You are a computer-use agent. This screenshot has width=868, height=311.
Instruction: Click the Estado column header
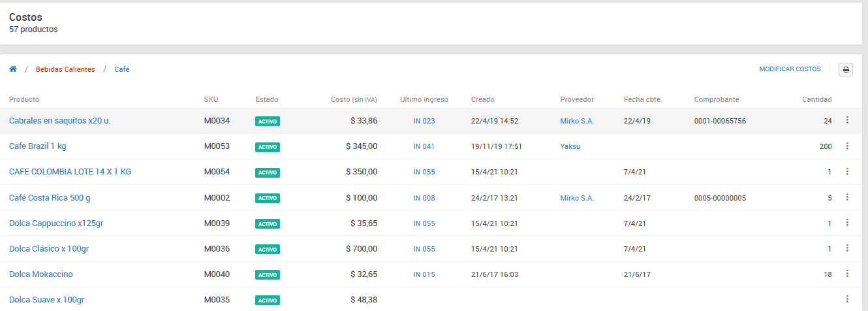(x=267, y=99)
